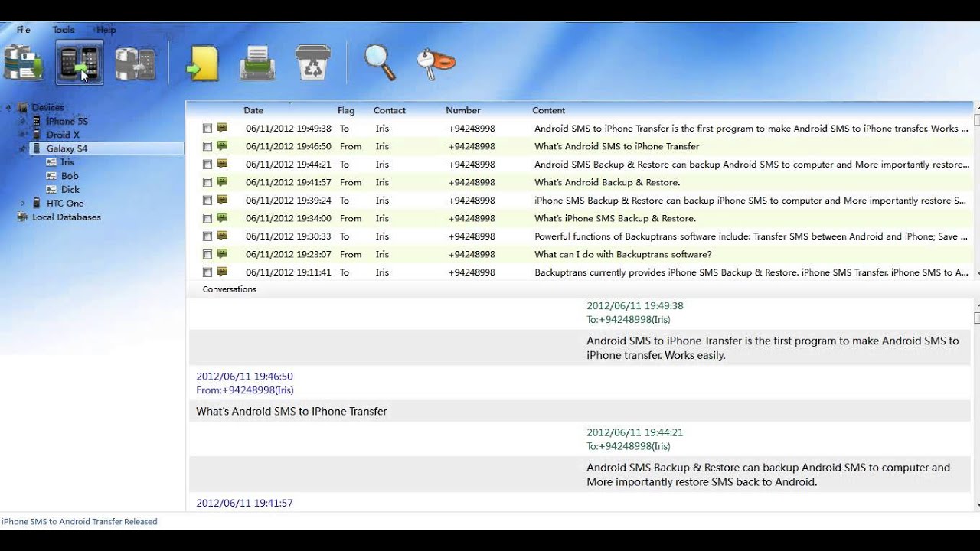Click the Iris contact card icon
This screenshot has height=551, width=980.
51,162
